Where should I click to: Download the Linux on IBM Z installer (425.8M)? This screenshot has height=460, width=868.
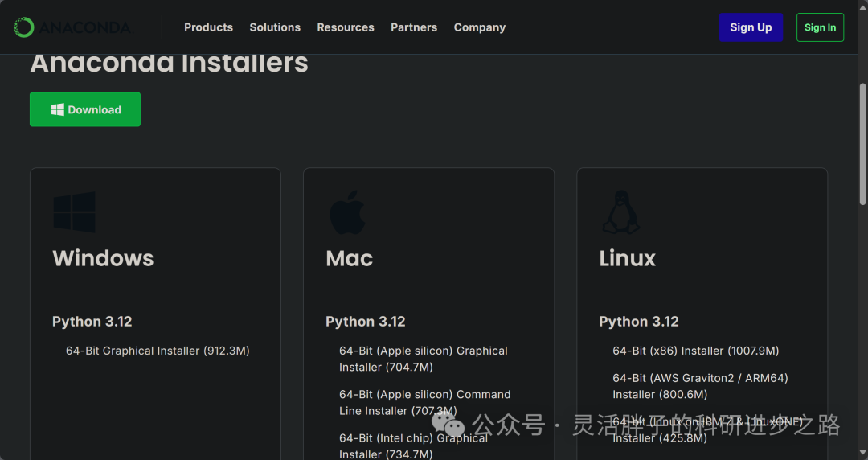pyautogui.click(x=707, y=429)
